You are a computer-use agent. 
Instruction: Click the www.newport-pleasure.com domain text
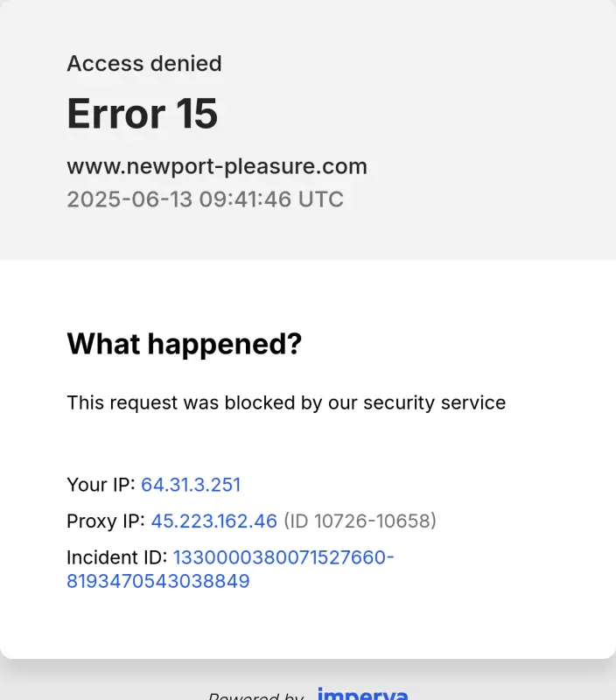(217, 167)
